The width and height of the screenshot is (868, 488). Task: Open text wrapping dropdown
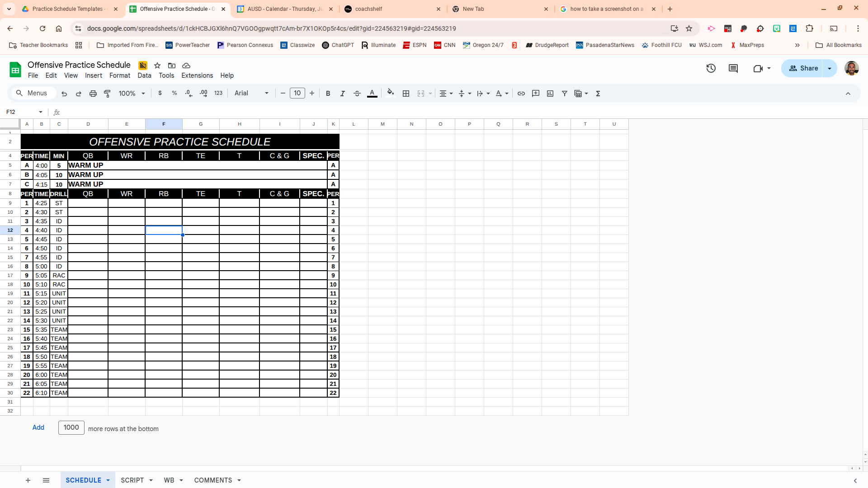point(483,94)
